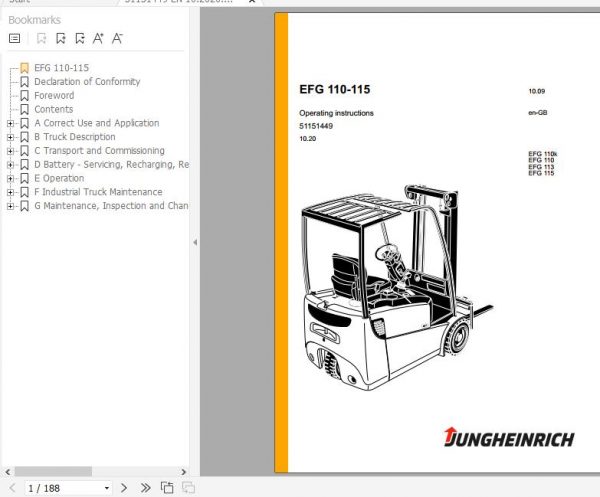Expand the E Operation node
600x497 pixels.
10,178
